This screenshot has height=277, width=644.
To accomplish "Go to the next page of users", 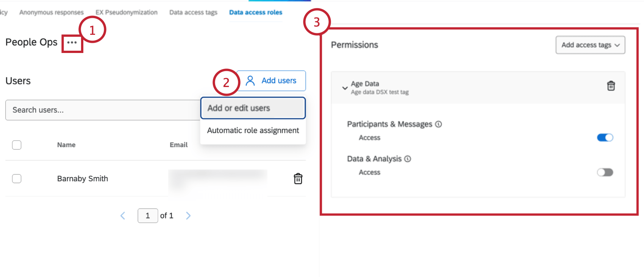I will (x=188, y=216).
